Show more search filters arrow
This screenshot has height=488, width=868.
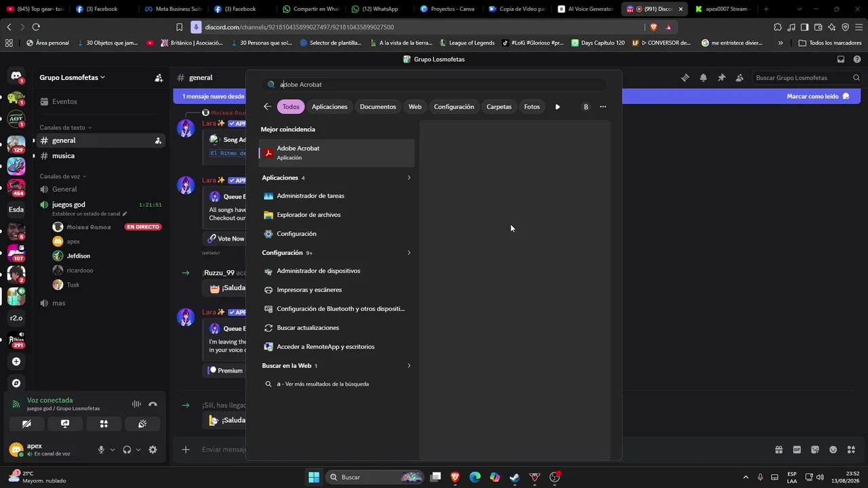(557, 106)
